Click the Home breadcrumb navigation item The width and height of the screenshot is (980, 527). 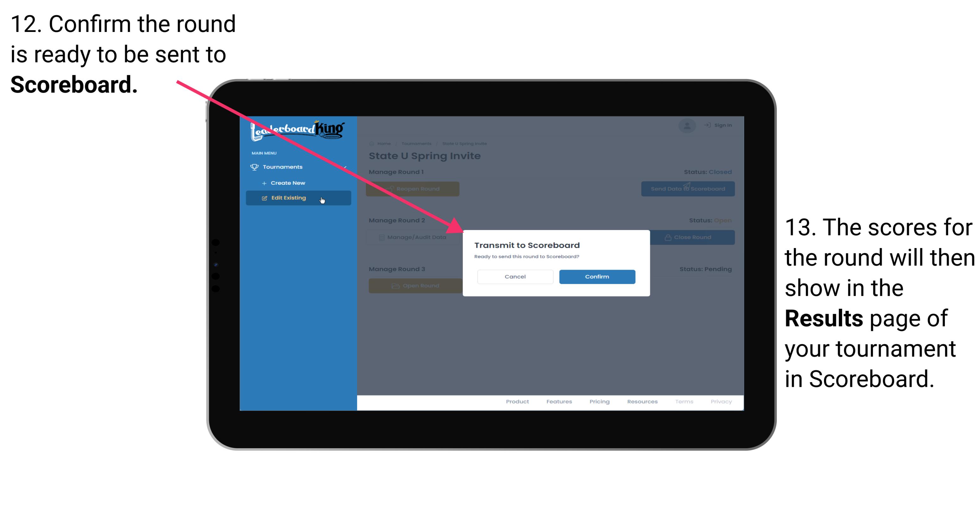[x=383, y=143]
